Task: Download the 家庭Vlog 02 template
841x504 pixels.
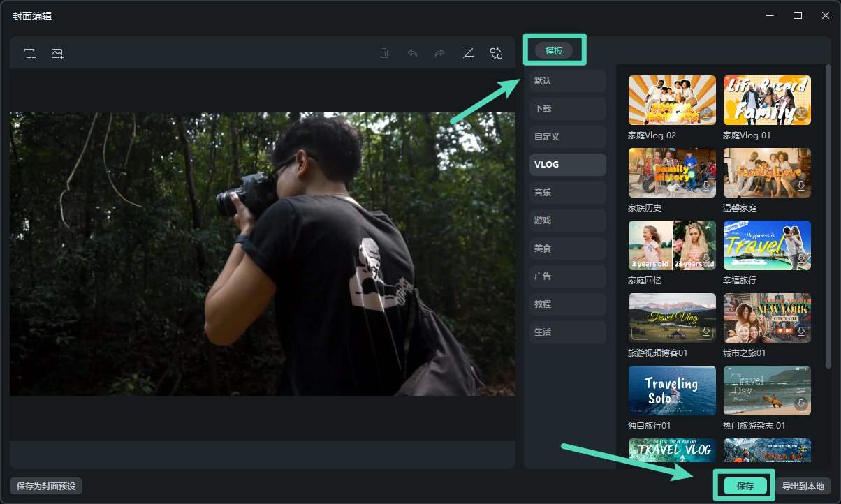Action: pos(706,114)
